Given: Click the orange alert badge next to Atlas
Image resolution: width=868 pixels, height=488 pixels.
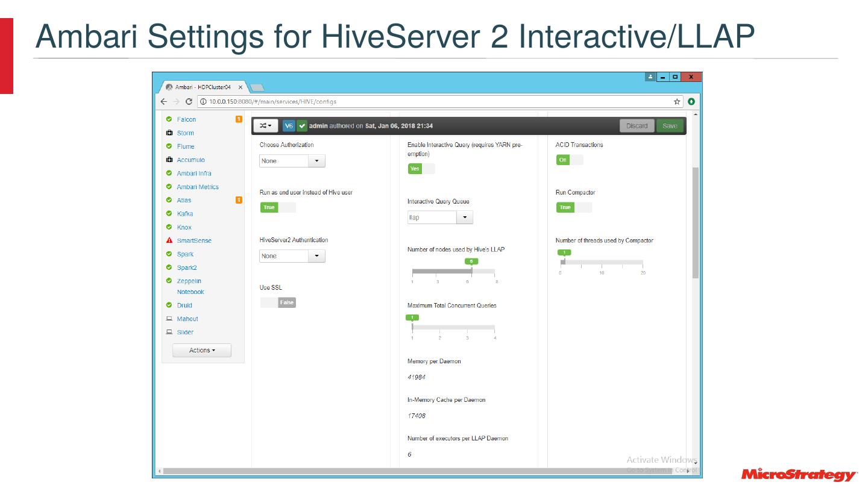Looking at the screenshot, I should (x=239, y=200).
